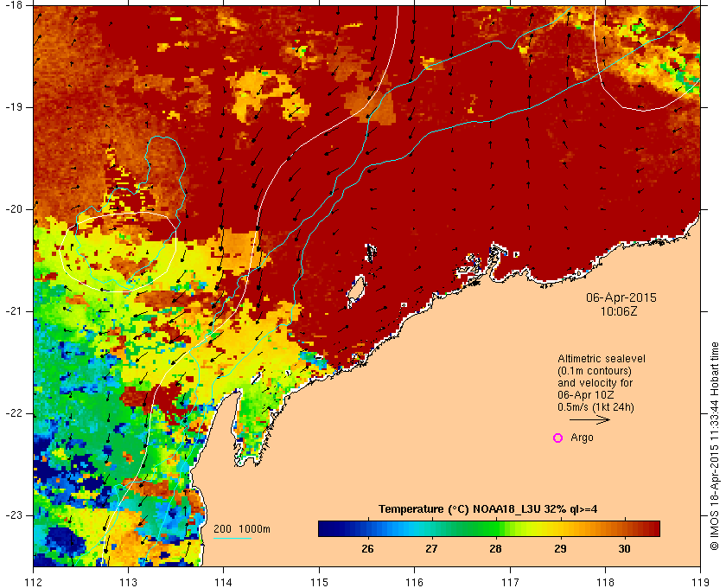Click the colorbar tick label 28

point(495,548)
